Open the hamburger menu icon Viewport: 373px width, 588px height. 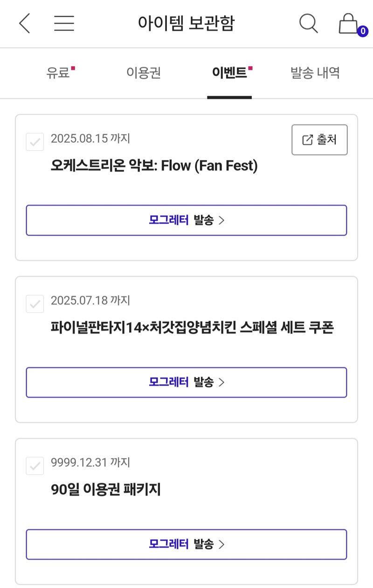pyautogui.click(x=64, y=23)
